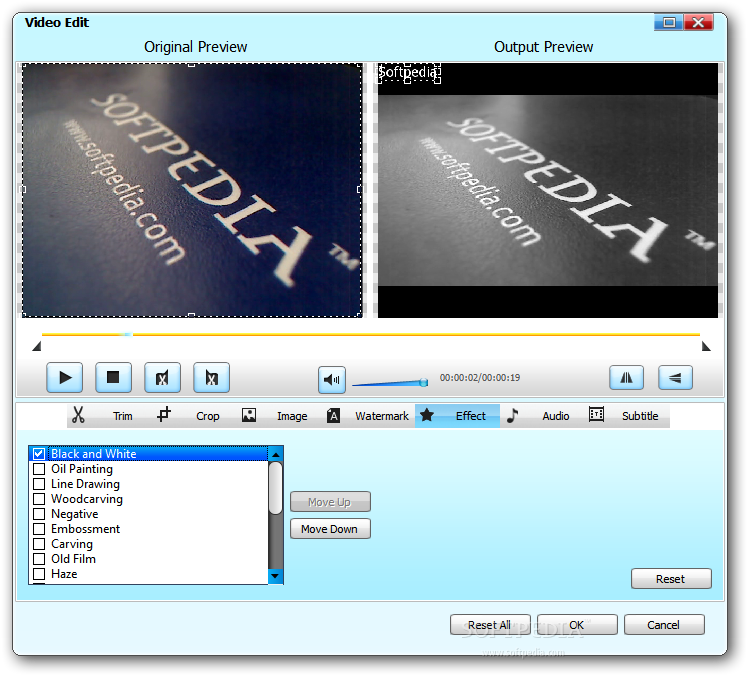Set trim end point marker button

coord(211,378)
